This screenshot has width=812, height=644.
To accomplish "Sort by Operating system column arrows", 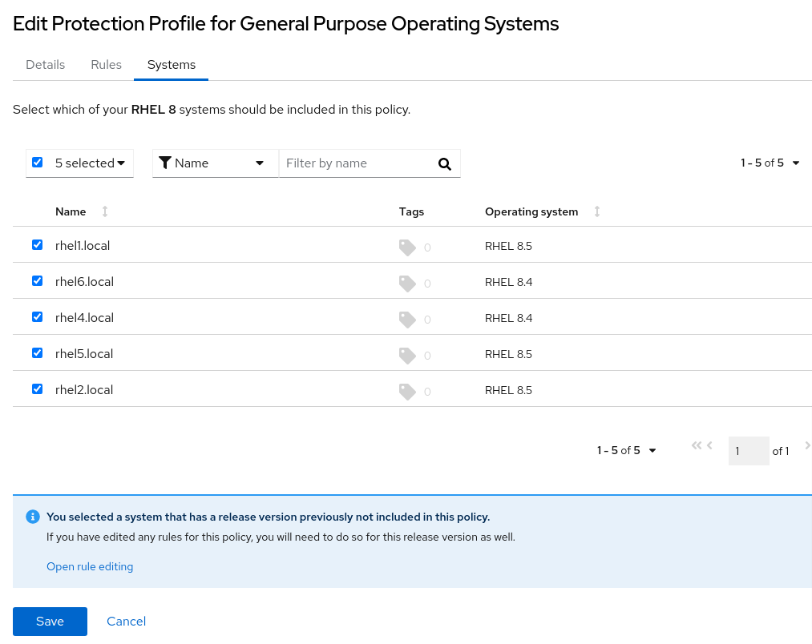I will (x=596, y=211).
